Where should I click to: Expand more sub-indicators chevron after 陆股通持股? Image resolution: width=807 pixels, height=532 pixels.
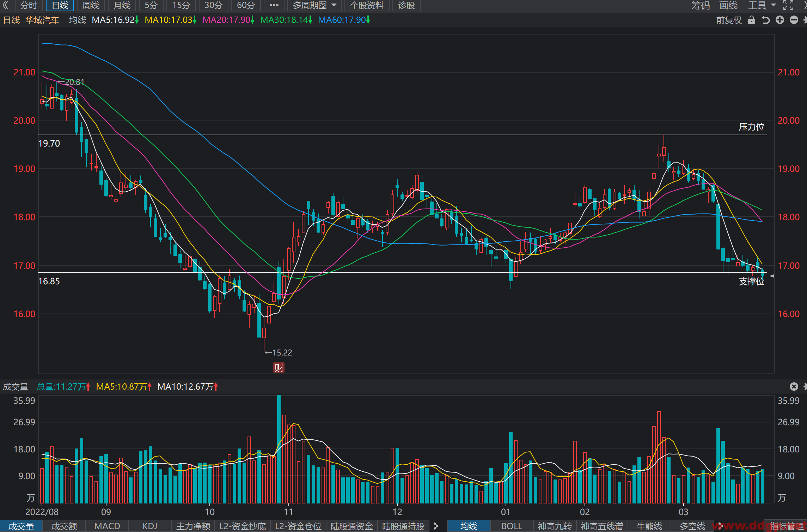click(436, 526)
